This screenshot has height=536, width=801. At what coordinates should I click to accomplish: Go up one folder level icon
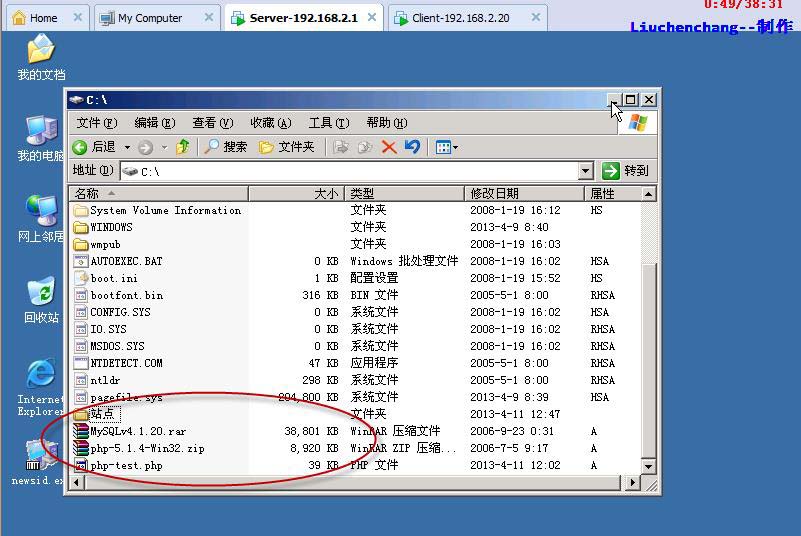tap(183, 147)
